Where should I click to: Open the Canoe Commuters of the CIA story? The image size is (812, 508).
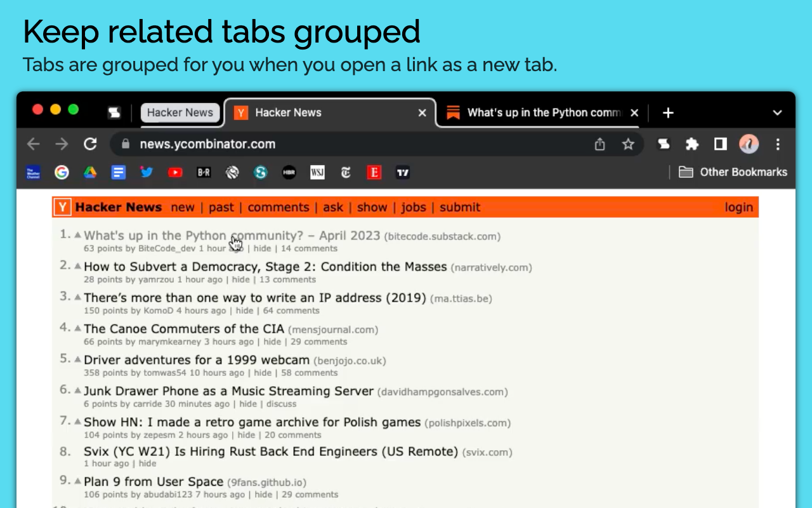point(184,329)
